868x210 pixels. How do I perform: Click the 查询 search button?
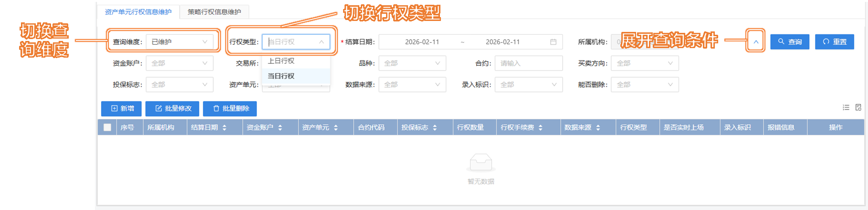tap(790, 42)
